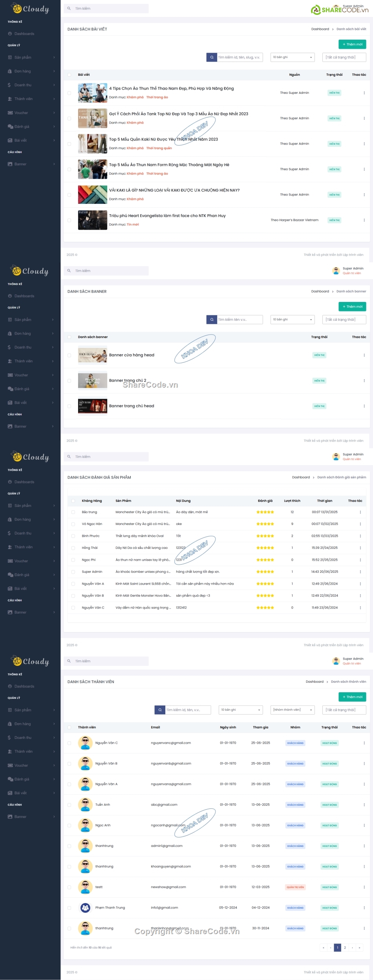The image size is (373, 980).
Task: Open actions menu for Hồng Thái's review
Action: coord(360,548)
